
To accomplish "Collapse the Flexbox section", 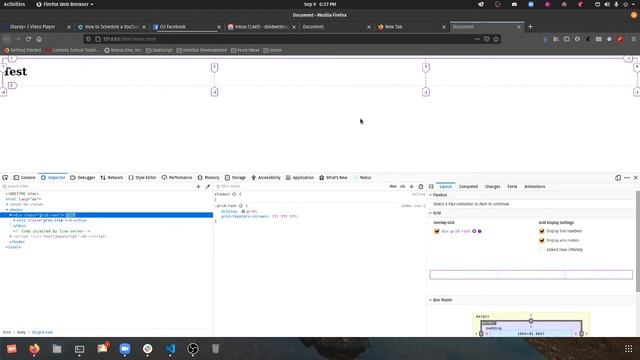I will pyautogui.click(x=430, y=195).
